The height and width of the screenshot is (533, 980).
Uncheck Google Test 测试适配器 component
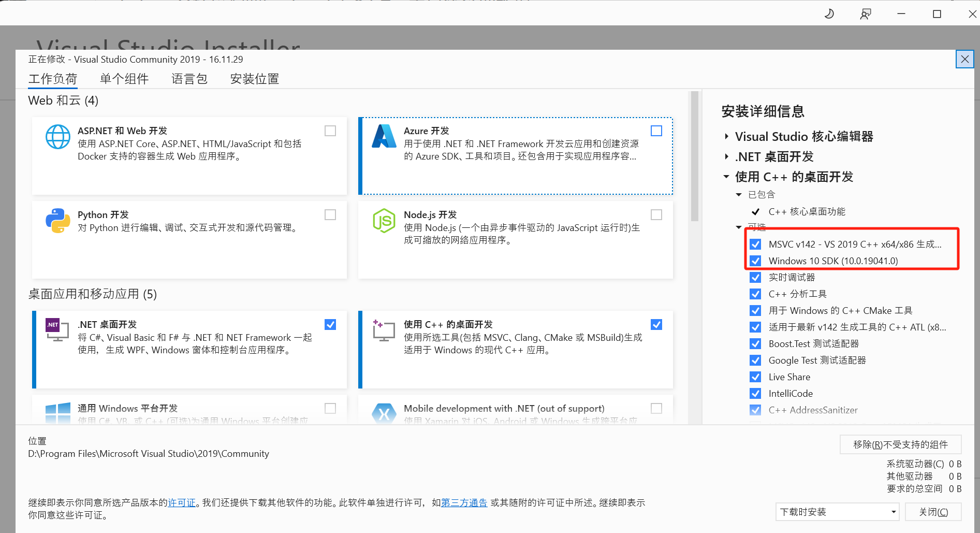coord(755,360)
